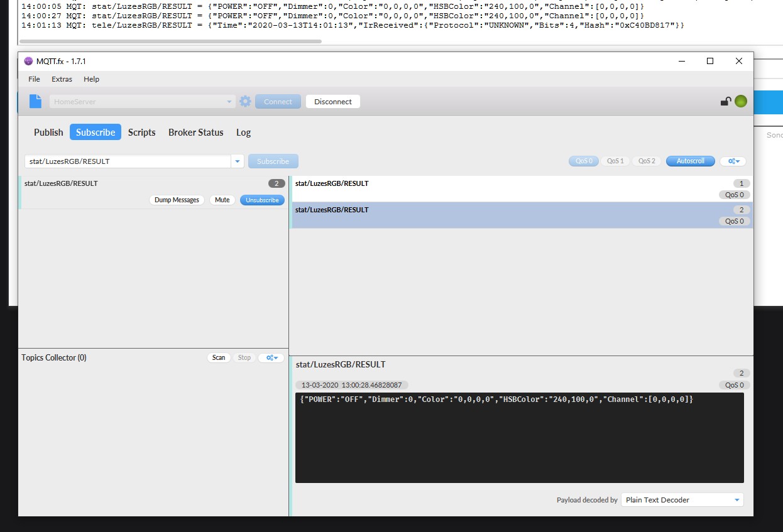783x532 pixels.
Task: Open Topics Collector settings gear
Action: 271,357
